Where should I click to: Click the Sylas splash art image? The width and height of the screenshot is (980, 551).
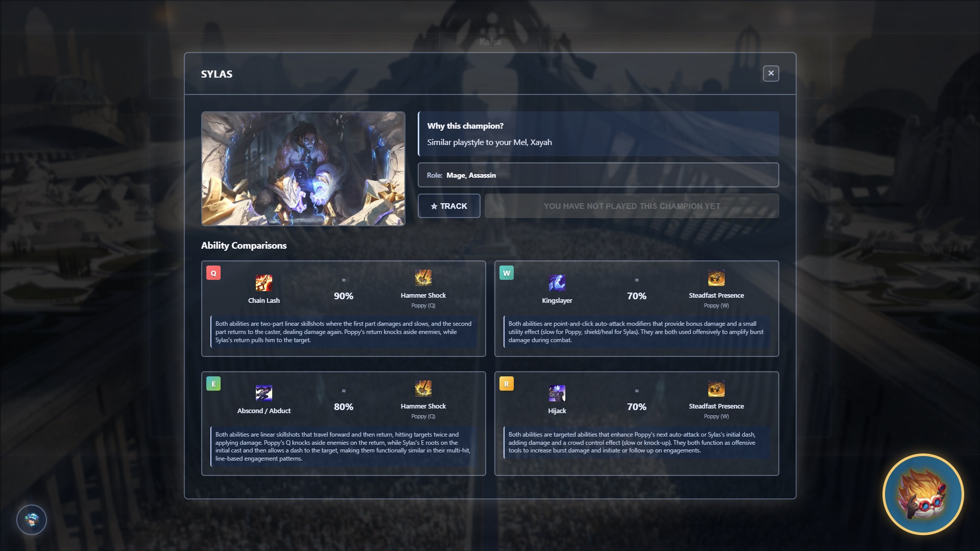point(303,169)
